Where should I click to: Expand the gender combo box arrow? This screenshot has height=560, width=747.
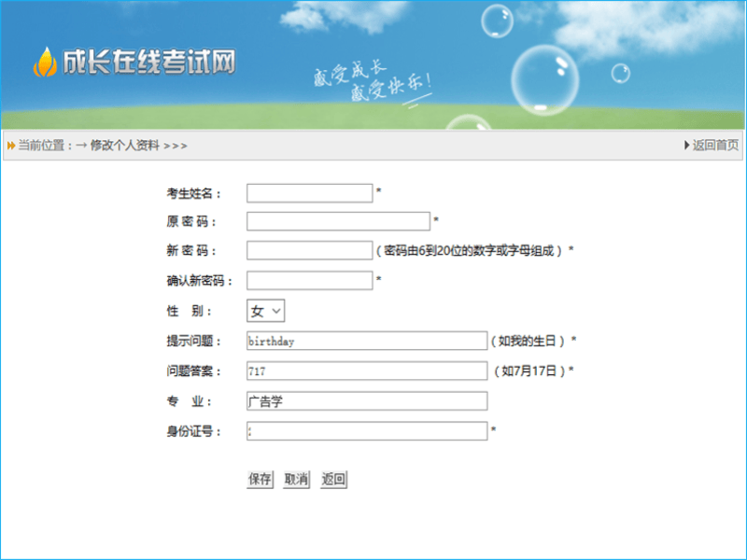pos(275,309)
